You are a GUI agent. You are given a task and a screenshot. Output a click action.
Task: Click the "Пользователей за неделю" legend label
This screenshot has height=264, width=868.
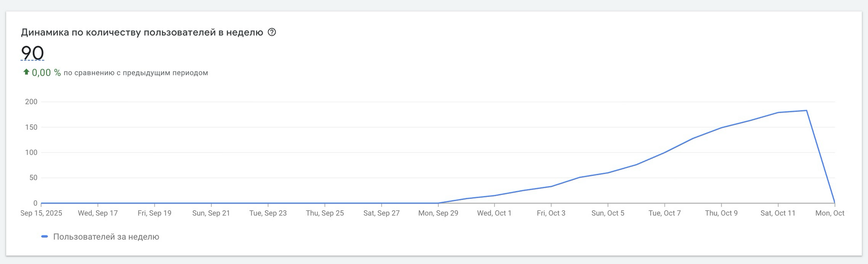(106, 237)
